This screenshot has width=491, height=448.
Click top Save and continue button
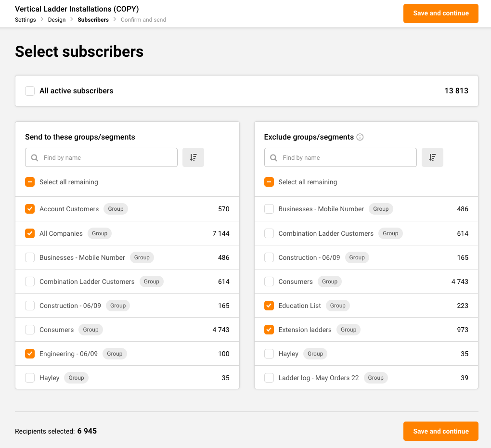(440, 13)
